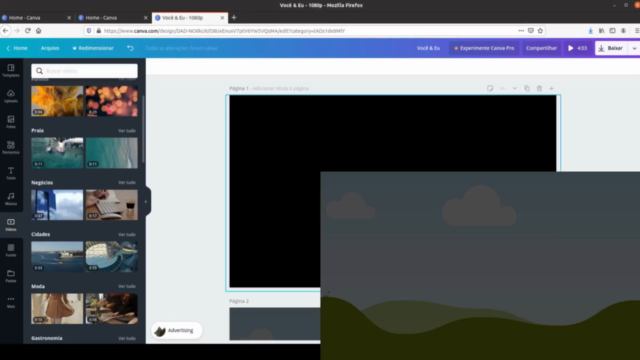The width and height of the screenshot is (640, 360).
Task: Collapse the side panel with the arrow handle
Action: [147, 202]
